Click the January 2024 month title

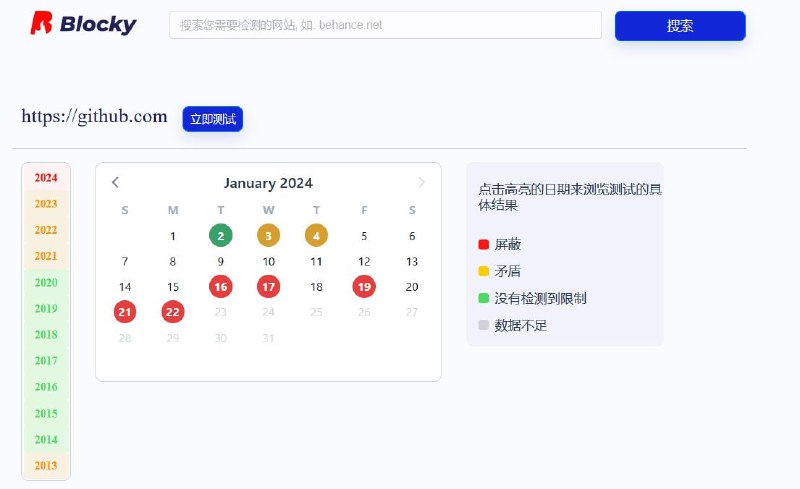click(x=268, y=183)
